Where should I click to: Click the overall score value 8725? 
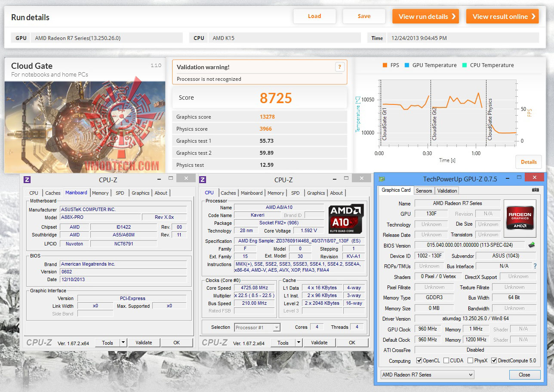276,98
